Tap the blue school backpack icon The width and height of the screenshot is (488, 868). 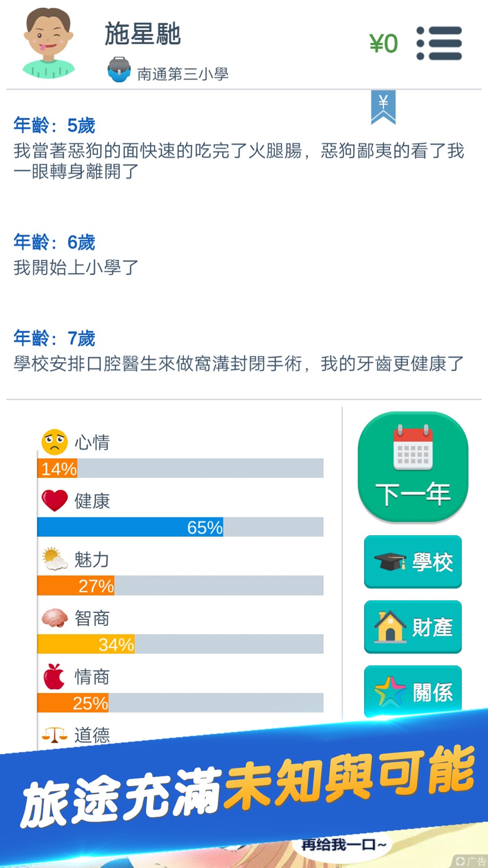coord(119,70)
